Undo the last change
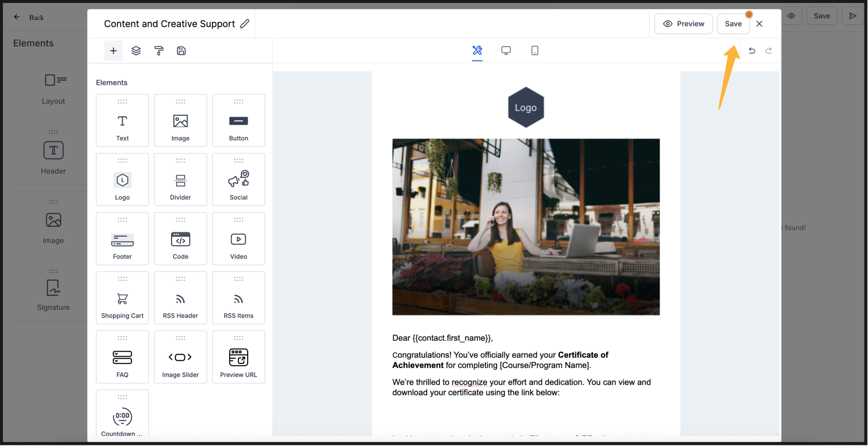Screen dimensions: 868x446 pyautogui.click(x=752, y=50)
